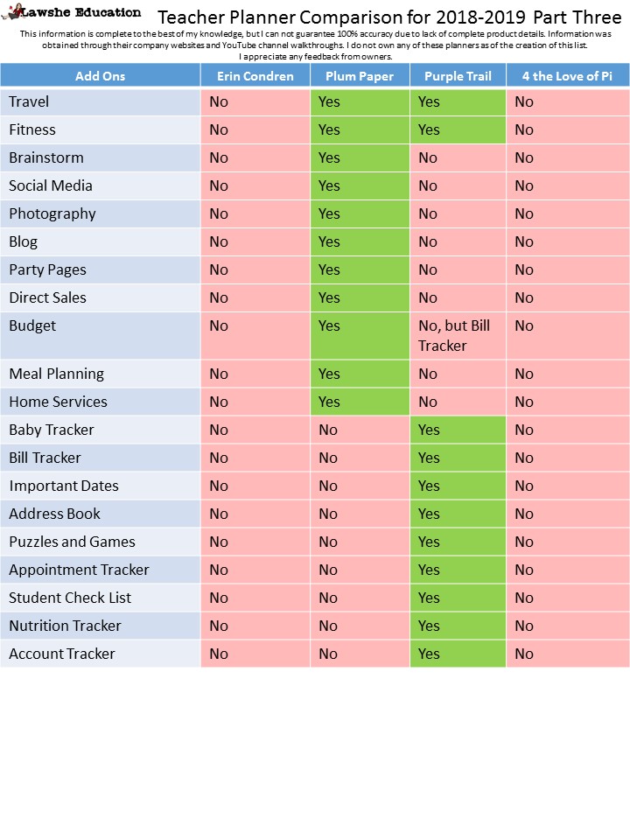Click the disclaimer paragraph under the title
Screen dimensions: 630x840
(x=315, y=45)
